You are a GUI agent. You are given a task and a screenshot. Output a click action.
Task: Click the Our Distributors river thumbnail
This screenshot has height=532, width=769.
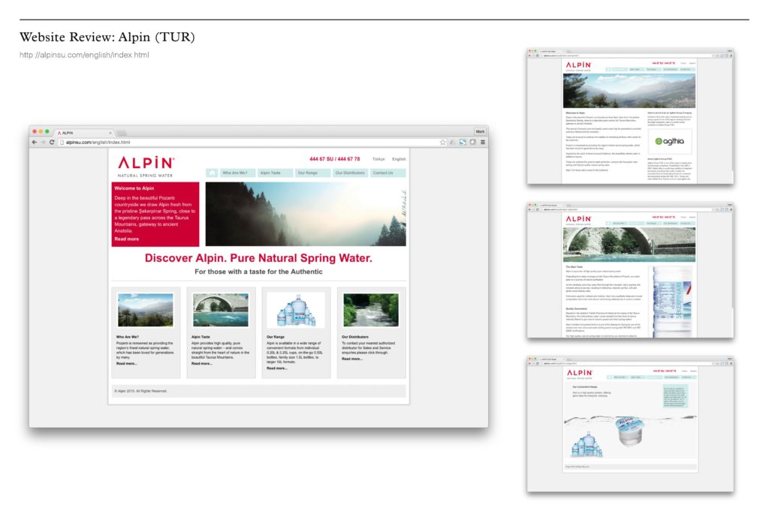(x=371, y=310)
